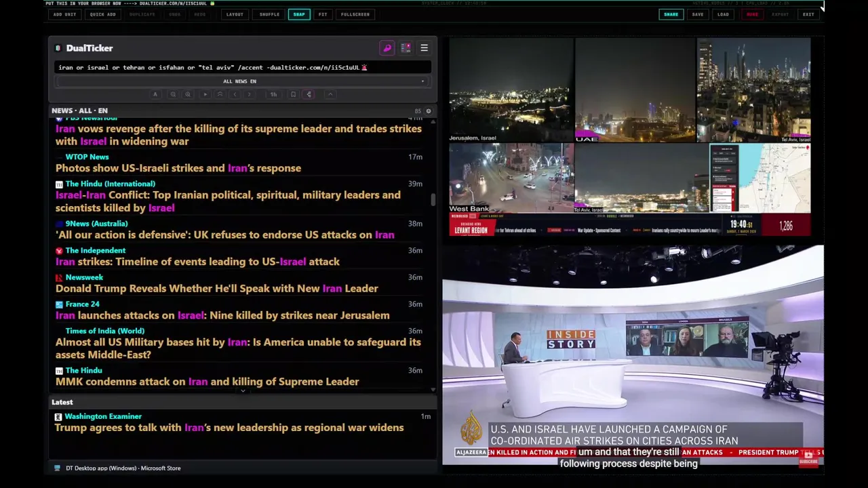Click the Jerusalem, Israel live camera feed
This screenshot has width=868, height=488.
click(x=511, y=90)
